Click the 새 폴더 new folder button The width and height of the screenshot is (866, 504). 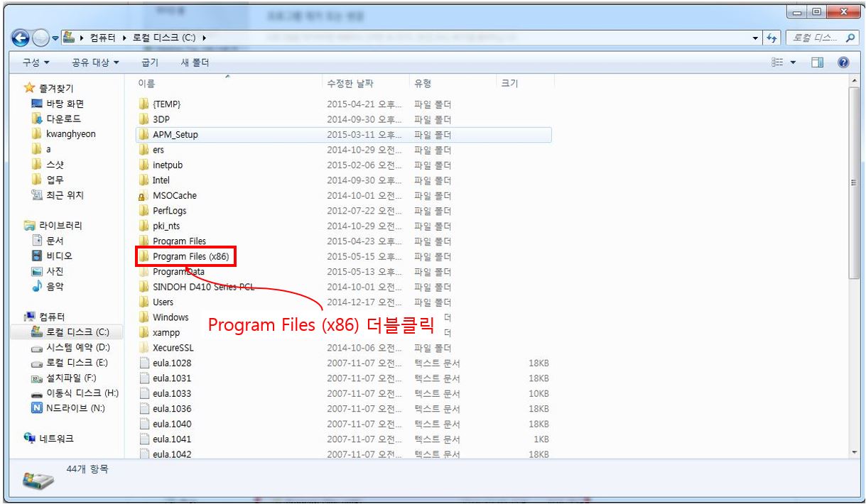pyautogui.click(x=195, y=63)
